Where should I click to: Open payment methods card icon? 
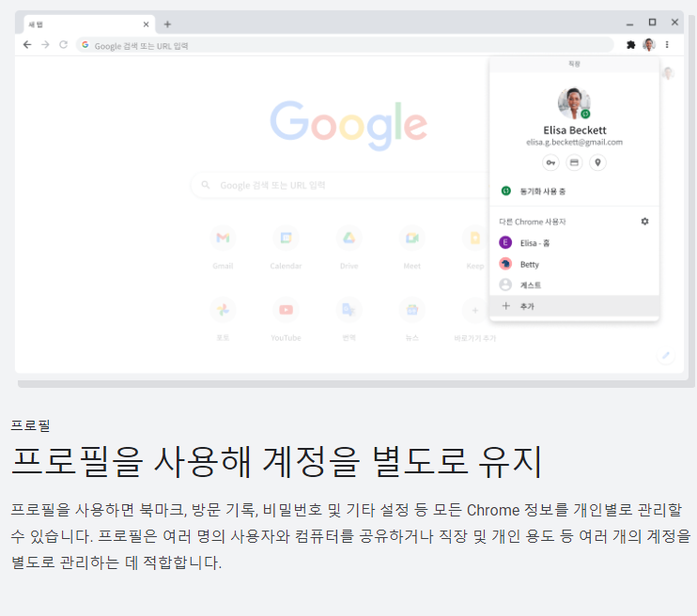point(574,162)
